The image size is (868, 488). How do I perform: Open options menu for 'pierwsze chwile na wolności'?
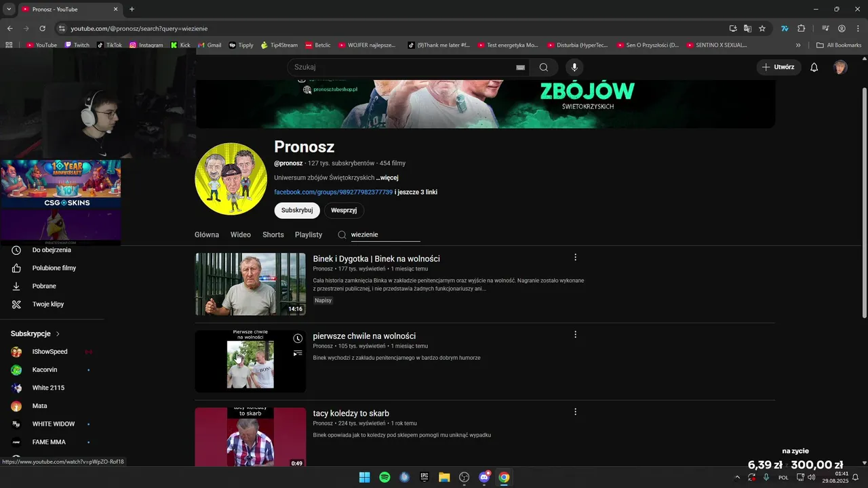[x=575, y=335]
